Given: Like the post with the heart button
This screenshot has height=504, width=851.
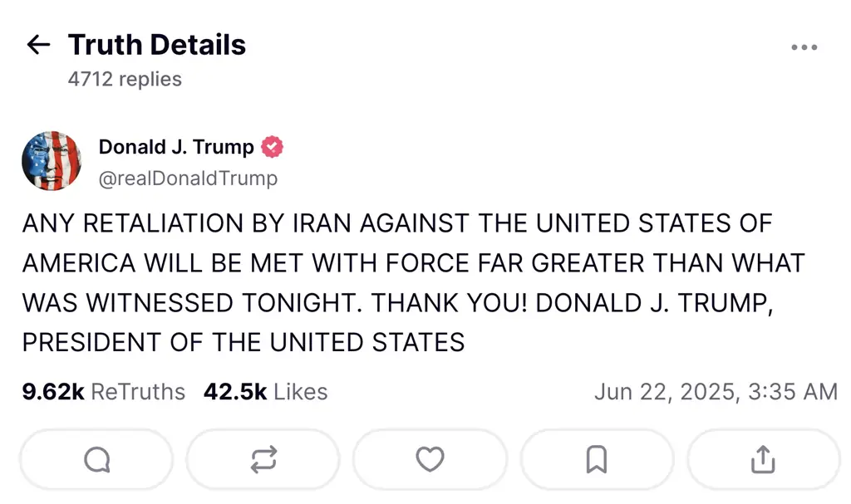Looking at the screenshot, I should (430, 459).
